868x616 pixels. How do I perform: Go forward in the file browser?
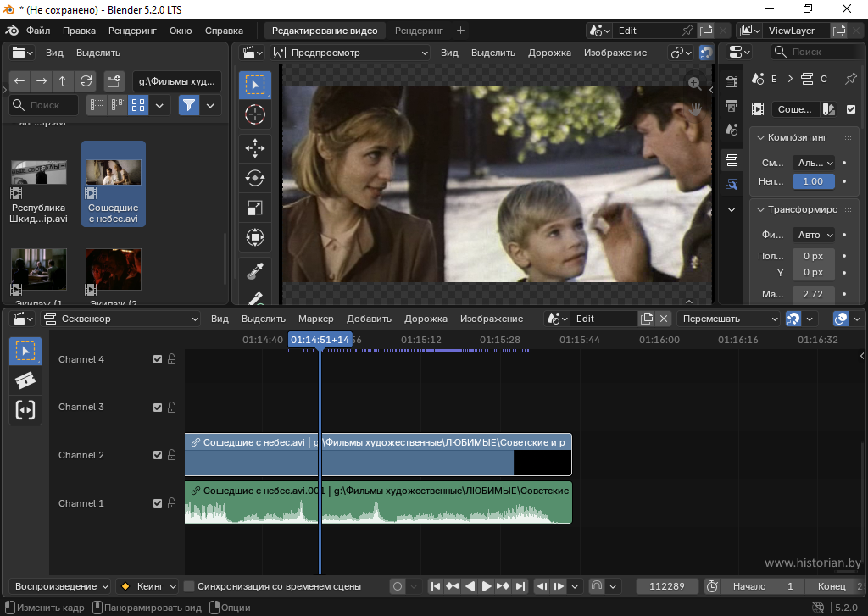click(x=42, y=80)
